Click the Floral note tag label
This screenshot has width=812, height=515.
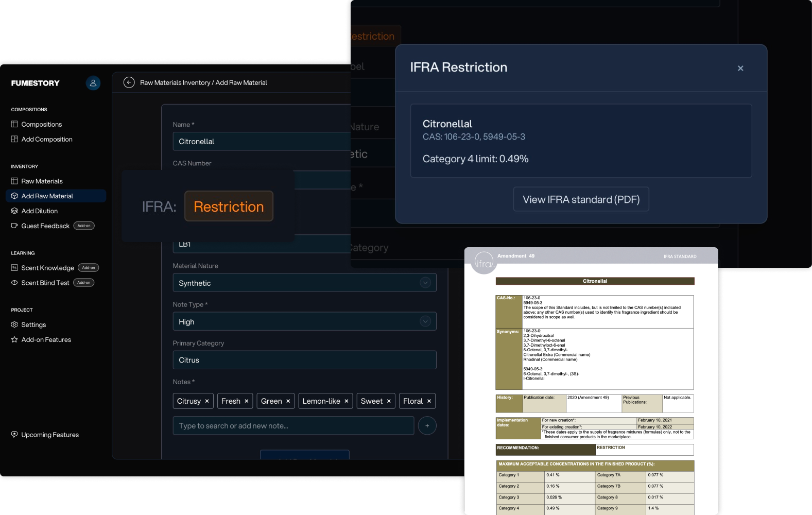coord(413,401)
